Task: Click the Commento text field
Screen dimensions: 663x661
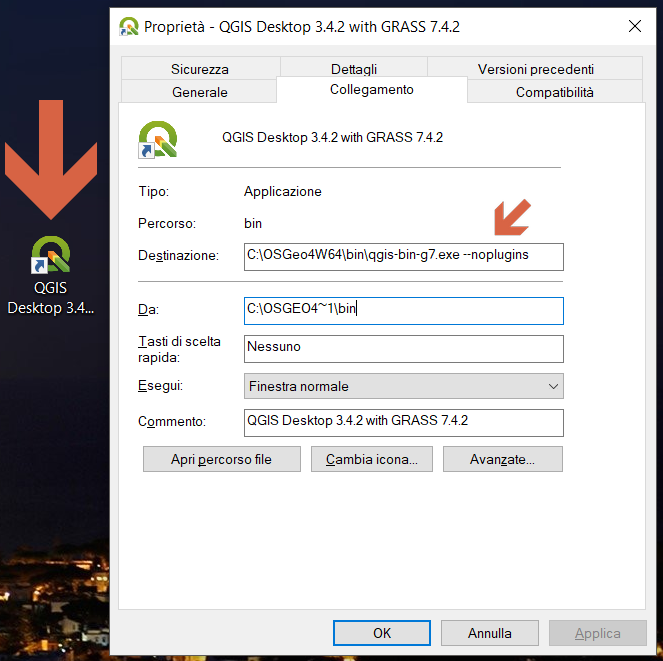Action: 403,422
